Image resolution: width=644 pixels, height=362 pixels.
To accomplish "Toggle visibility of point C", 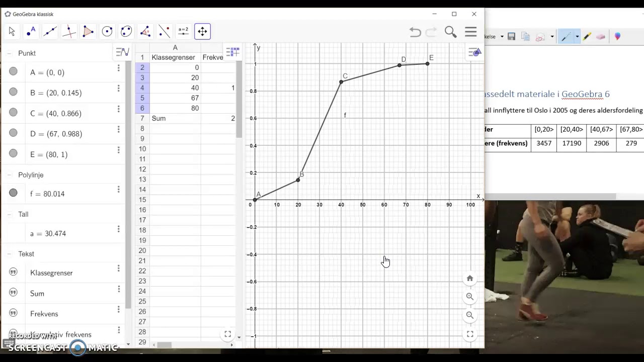I will [13, 113].
